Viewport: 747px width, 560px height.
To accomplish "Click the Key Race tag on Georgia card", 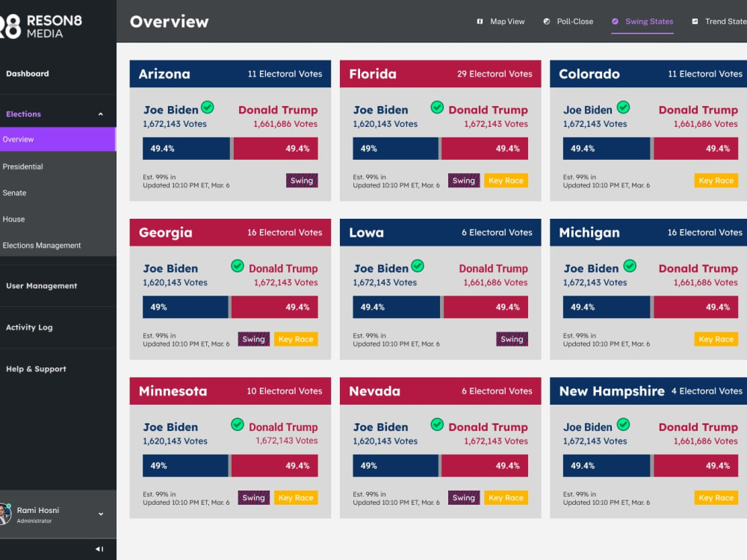I will pos(296,339).
